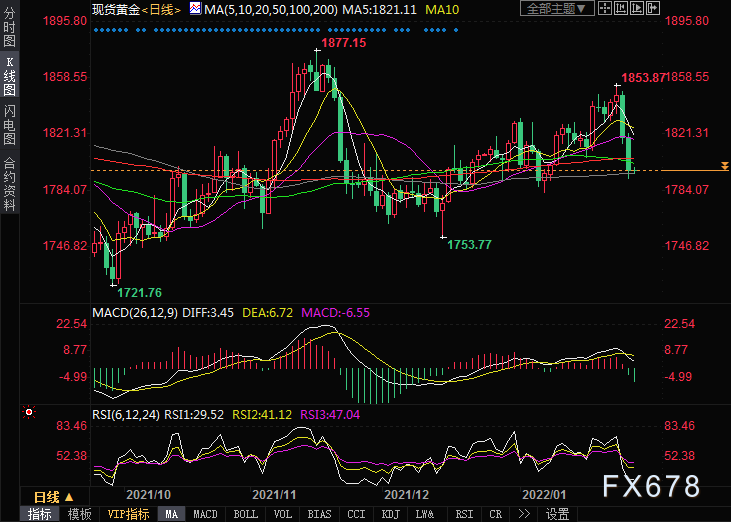
Task: Select the MA indicator button
Action: coord(172,514)
